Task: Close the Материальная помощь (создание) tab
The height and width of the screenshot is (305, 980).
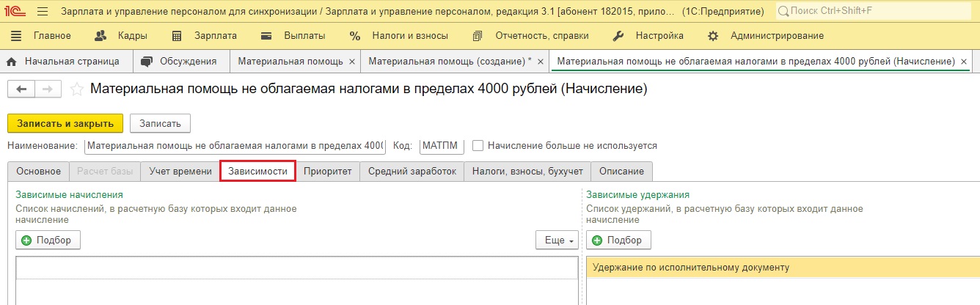Action: (541, 62)
